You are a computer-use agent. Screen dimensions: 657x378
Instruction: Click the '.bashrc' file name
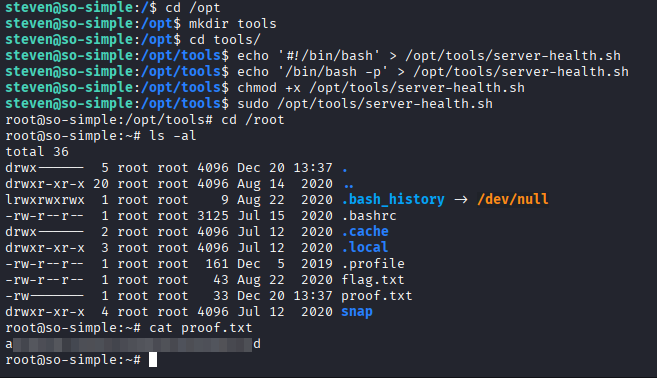coord(369,215)
